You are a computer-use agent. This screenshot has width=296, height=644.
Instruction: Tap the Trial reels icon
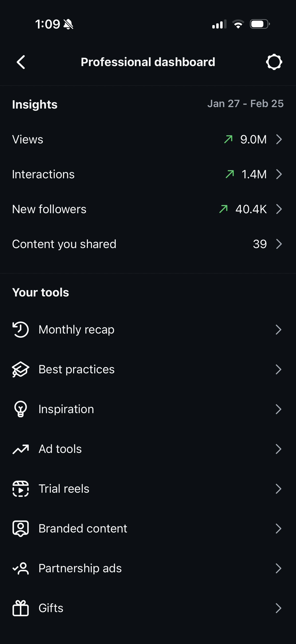pyautogui.click(x=21, y=489)
